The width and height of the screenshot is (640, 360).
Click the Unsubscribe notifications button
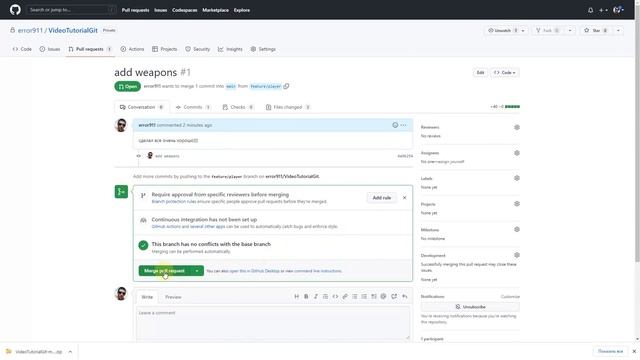[x=470, y=307]
